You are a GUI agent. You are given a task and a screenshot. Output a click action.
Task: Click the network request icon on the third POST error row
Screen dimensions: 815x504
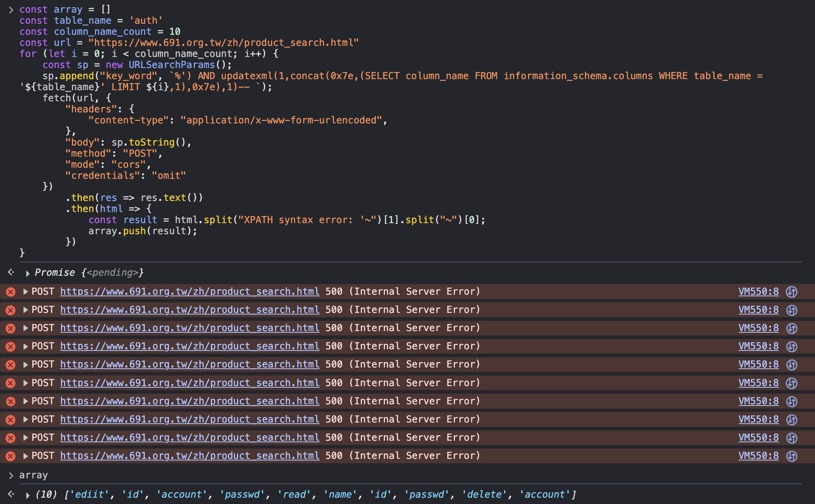click(x=792, y=328)
